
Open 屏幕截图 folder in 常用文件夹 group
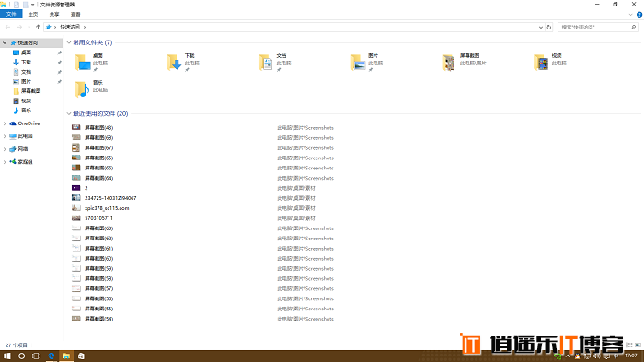(x=464, y=63)
